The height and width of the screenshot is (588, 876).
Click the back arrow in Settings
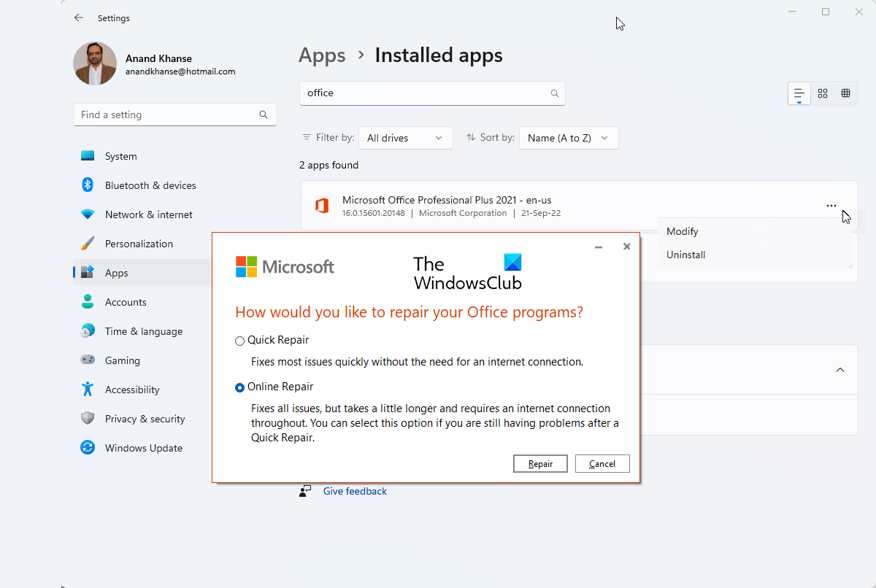(x=79, y=18)
